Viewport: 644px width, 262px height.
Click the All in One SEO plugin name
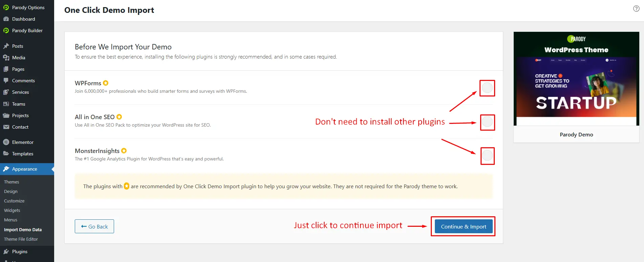[x=95, y=117]
